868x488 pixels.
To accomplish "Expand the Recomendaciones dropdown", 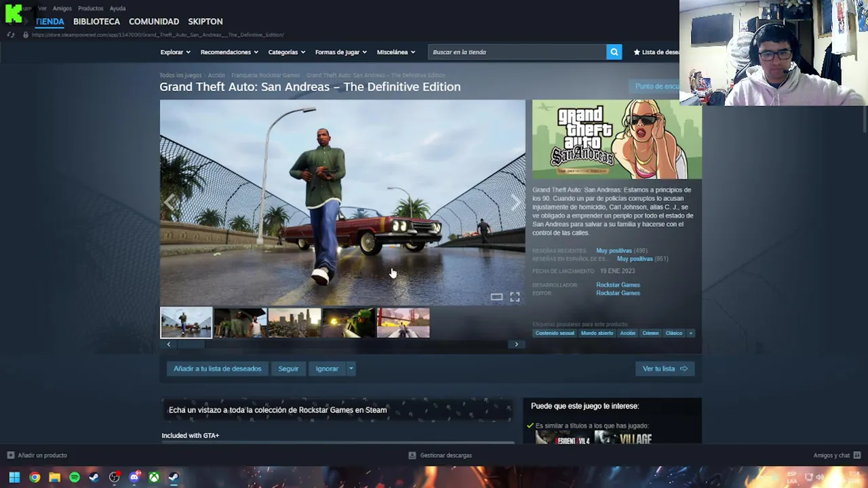I will tap(229, 52).
